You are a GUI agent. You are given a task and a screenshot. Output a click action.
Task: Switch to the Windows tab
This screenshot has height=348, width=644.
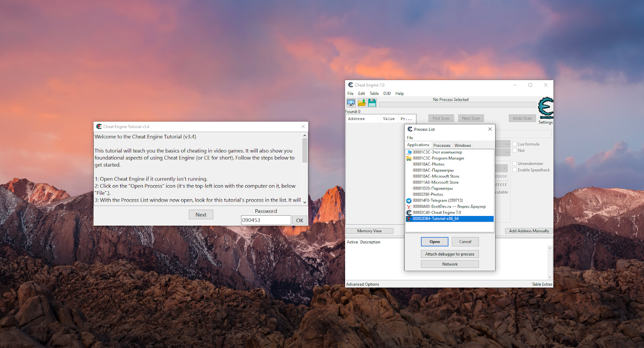(x=462, y=145)
